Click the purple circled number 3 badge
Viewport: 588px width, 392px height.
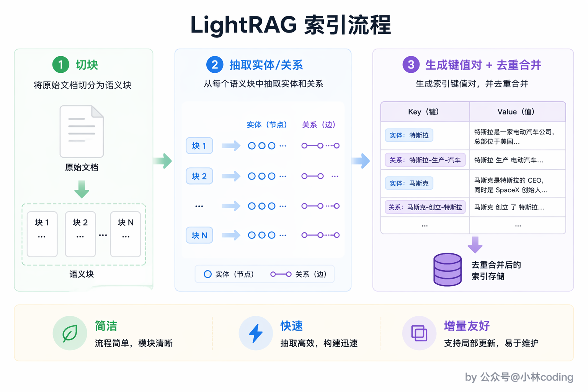(x=411, y=65)
